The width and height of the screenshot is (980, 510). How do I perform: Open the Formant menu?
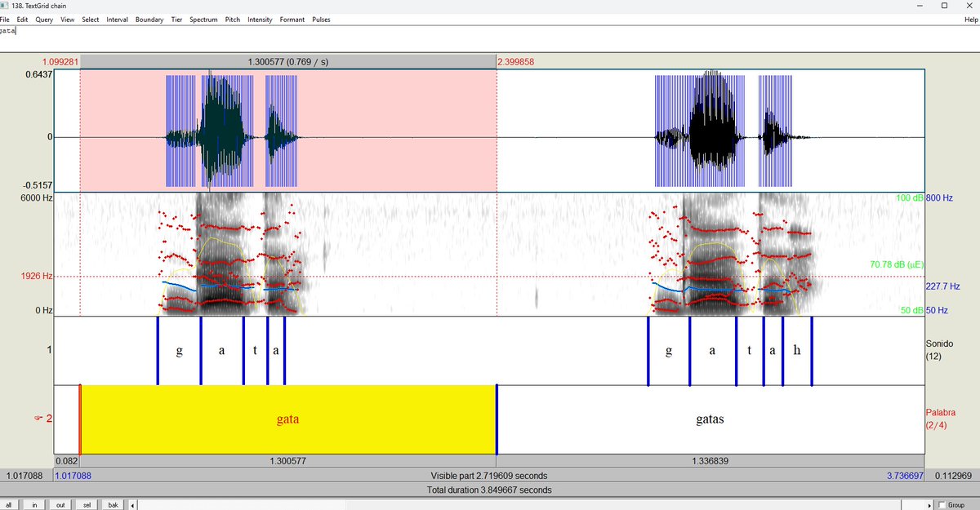(292, 20)
